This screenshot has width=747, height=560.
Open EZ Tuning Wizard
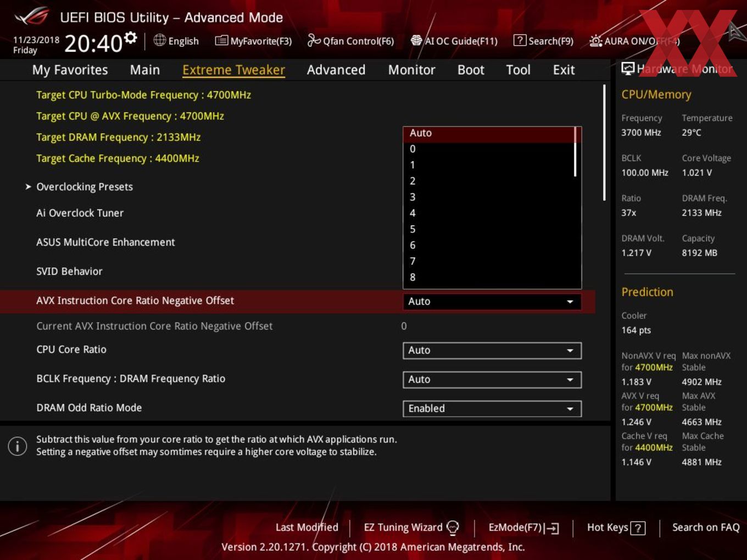click(411, 528)
